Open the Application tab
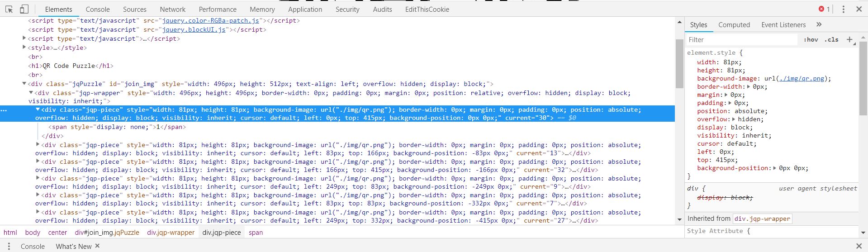The height and width of the screenshot is (252, 868). [x=305, y=9]
